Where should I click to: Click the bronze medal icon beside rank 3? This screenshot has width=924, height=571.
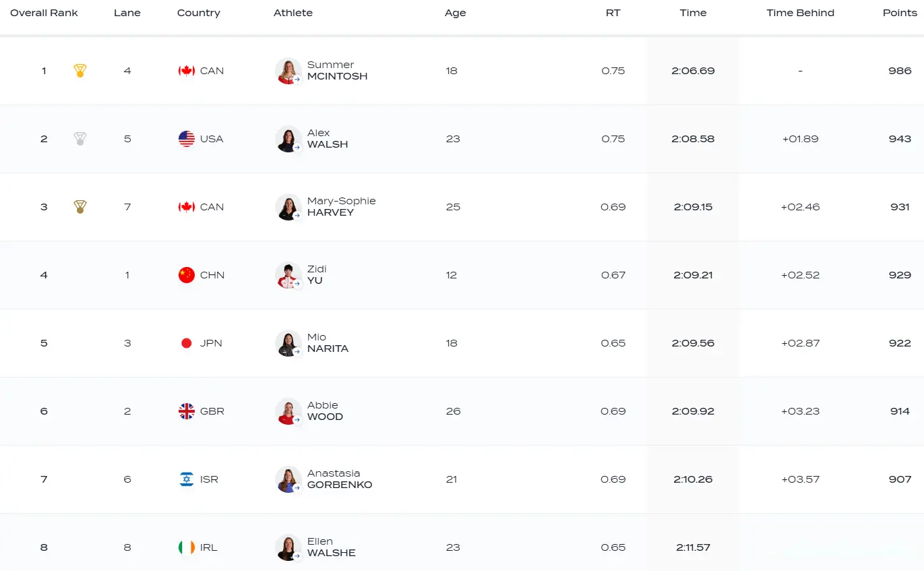click(x=80, y=207)
